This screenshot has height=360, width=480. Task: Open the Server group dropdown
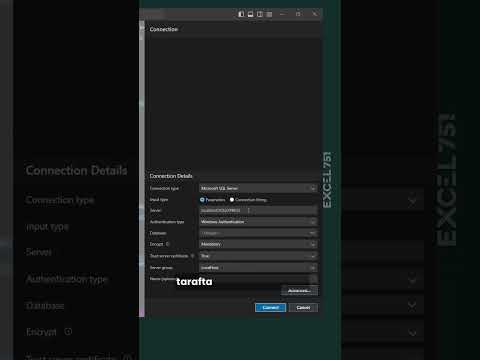click(x=258, y=268)
